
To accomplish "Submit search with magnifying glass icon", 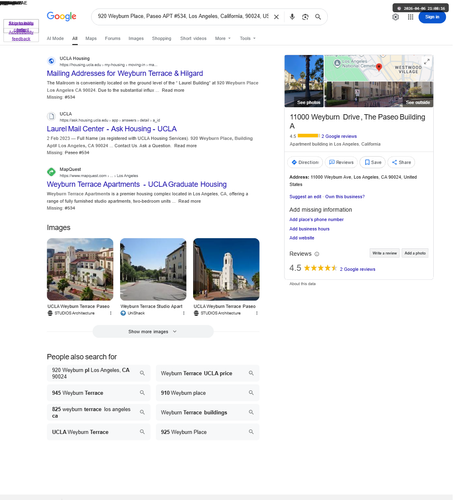I will pos(318,17).
